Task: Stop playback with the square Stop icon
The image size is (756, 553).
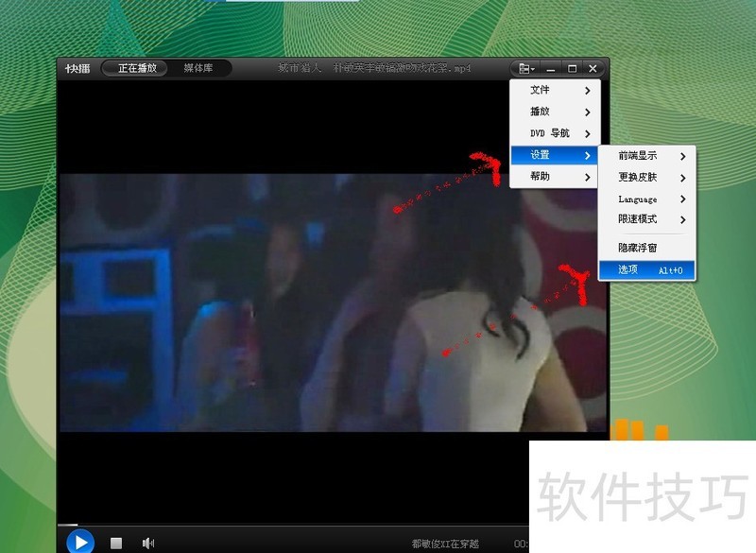Action: 116,543
